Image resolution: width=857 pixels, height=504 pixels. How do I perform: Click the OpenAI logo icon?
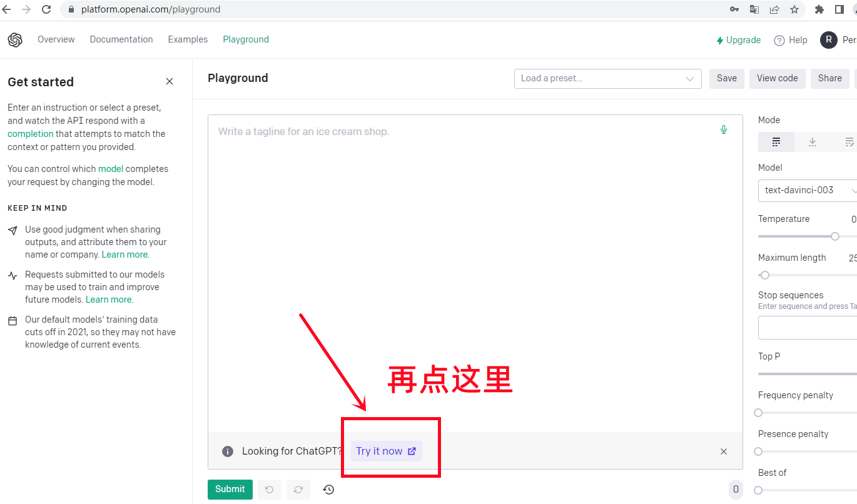click(x=15, y=40)
